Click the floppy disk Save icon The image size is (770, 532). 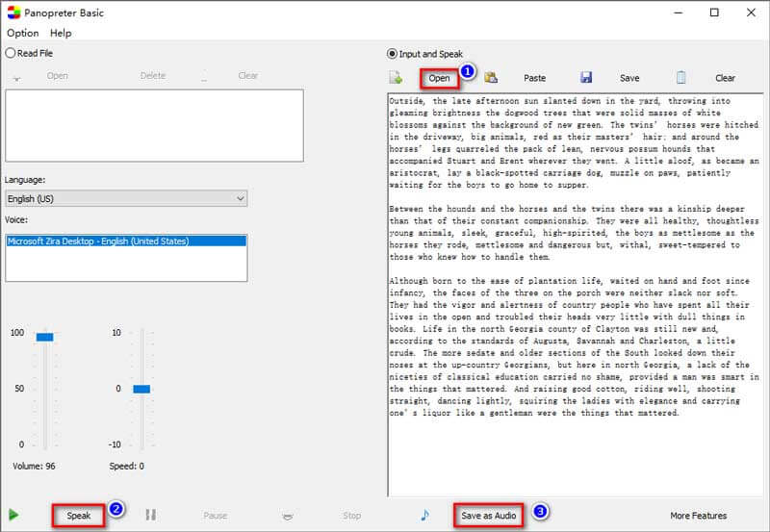click(586, 77)
